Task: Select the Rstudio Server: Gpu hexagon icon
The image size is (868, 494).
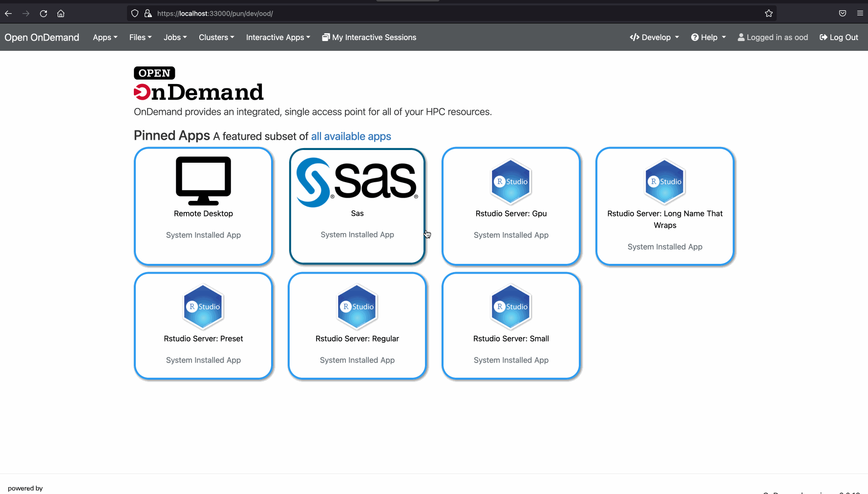Action: pos(511,181)
